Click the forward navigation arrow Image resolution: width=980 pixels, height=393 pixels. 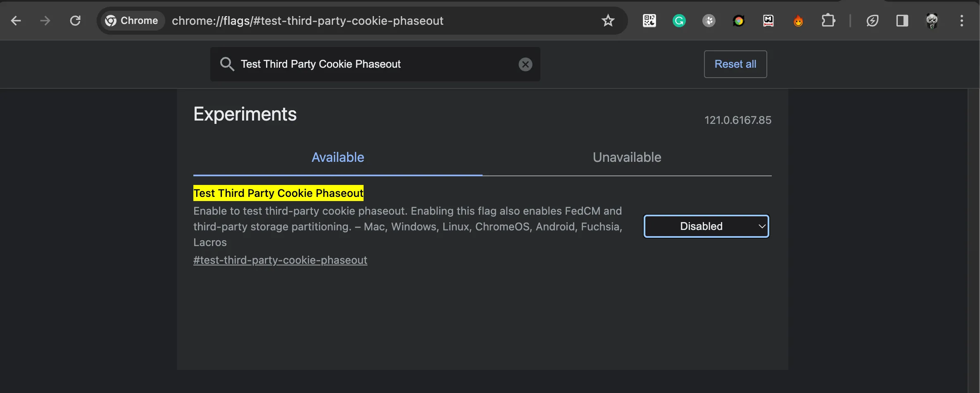(45, 21)
